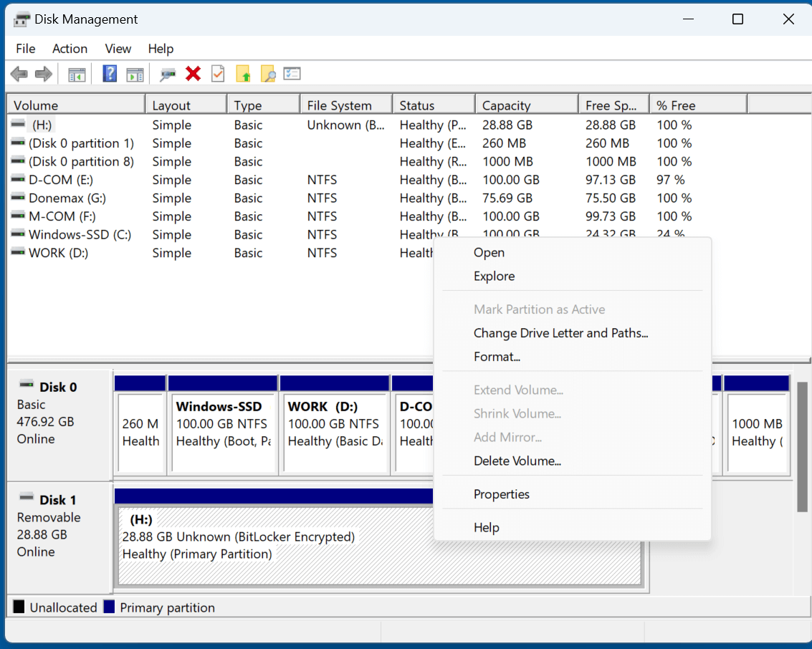Click the folder with magnifier toolbar icon
Viewport: 812px width, 649px height.
[267, 73]
